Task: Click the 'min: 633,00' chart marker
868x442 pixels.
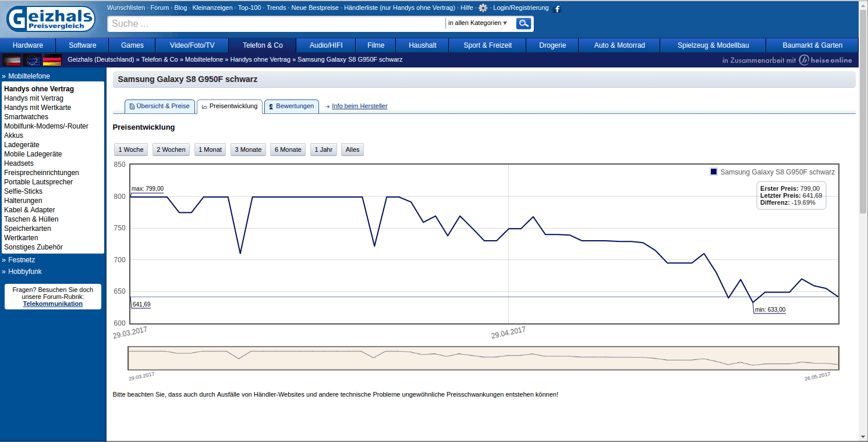Action: coord(770,309)
